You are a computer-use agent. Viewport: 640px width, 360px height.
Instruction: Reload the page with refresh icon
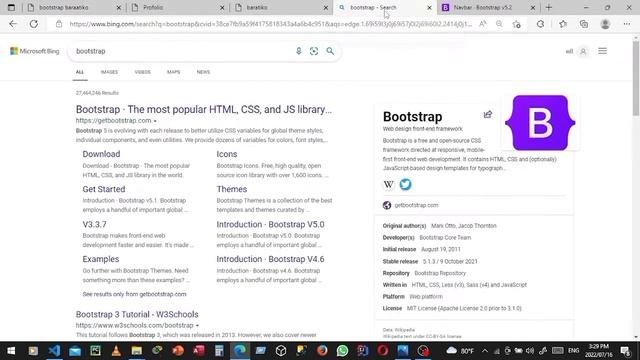tap(33, 24)
